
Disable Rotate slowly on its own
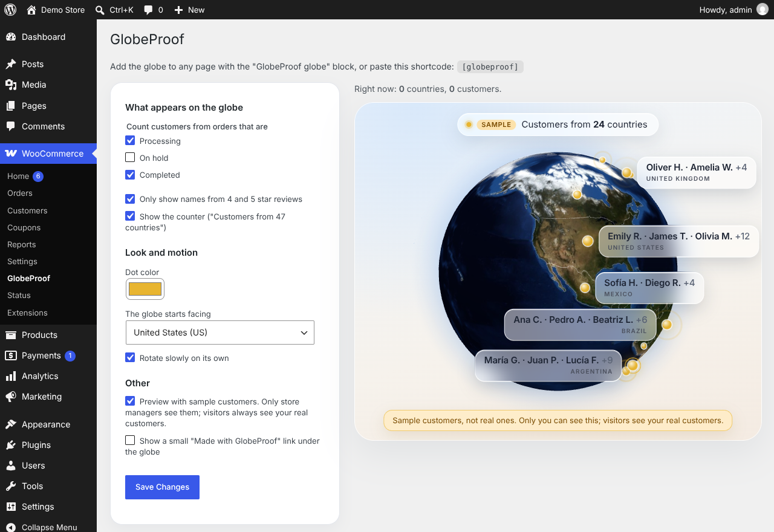click(x=130, y=357)
